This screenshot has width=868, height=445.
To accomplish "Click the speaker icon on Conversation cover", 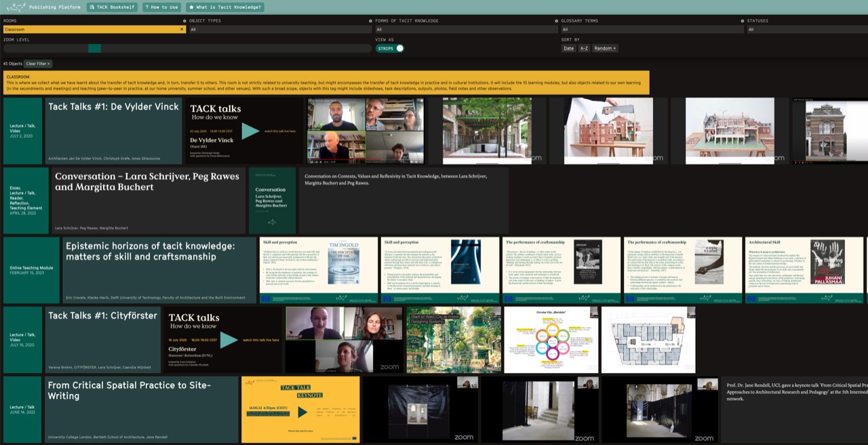I will (x=272, y=222).
